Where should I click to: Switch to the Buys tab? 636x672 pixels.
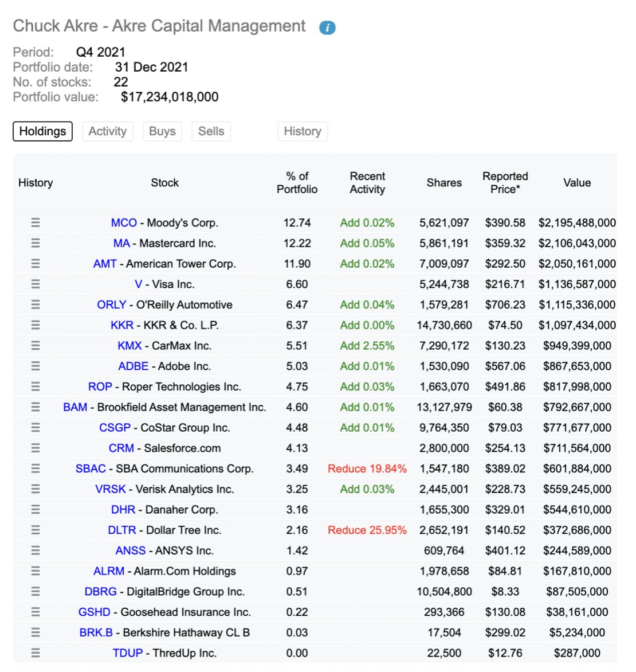pos(162,131)
